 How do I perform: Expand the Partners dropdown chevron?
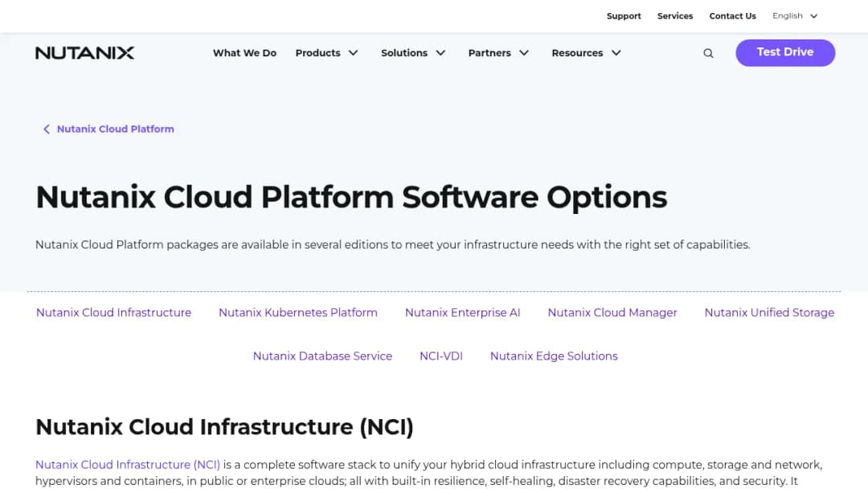524,52
